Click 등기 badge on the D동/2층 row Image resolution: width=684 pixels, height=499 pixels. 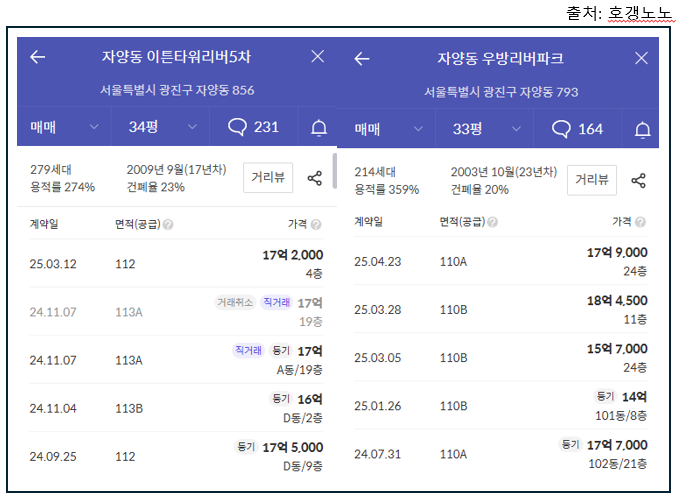pos(281,398)
